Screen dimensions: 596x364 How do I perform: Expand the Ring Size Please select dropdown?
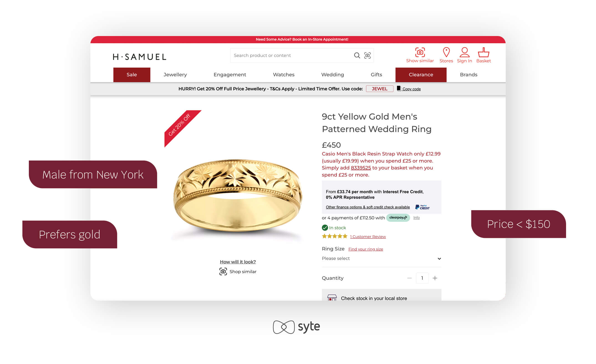(381, 258)
